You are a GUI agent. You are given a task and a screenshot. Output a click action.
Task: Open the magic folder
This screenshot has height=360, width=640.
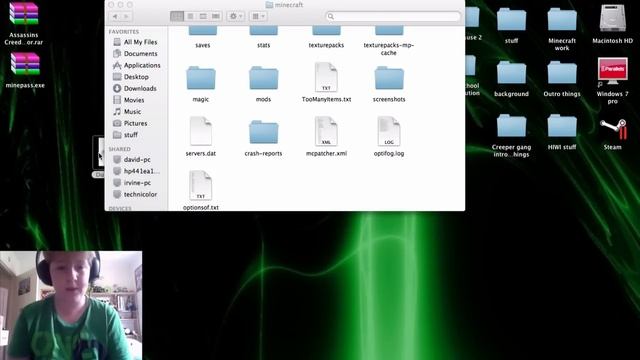point(200,78)
